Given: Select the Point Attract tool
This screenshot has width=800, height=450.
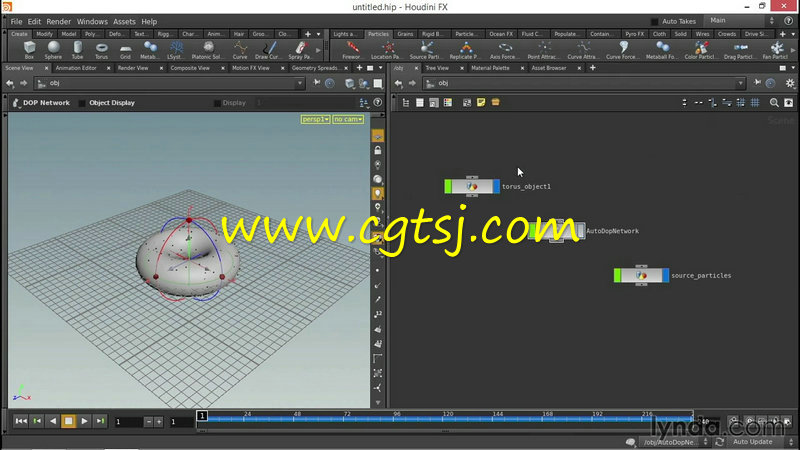Looking at the screenshot, I should pyautogui.click(x=543, y=50).
